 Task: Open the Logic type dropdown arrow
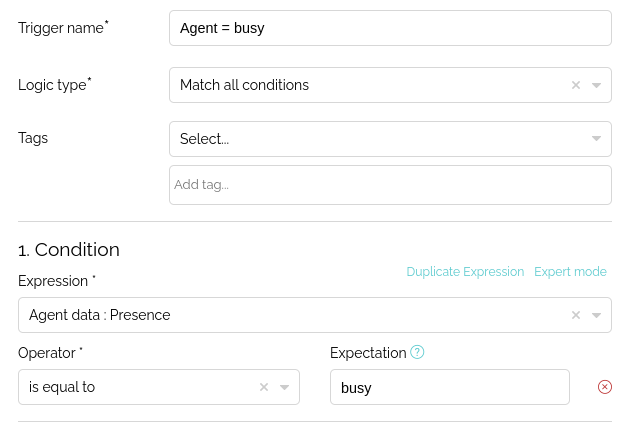point(596,85)
